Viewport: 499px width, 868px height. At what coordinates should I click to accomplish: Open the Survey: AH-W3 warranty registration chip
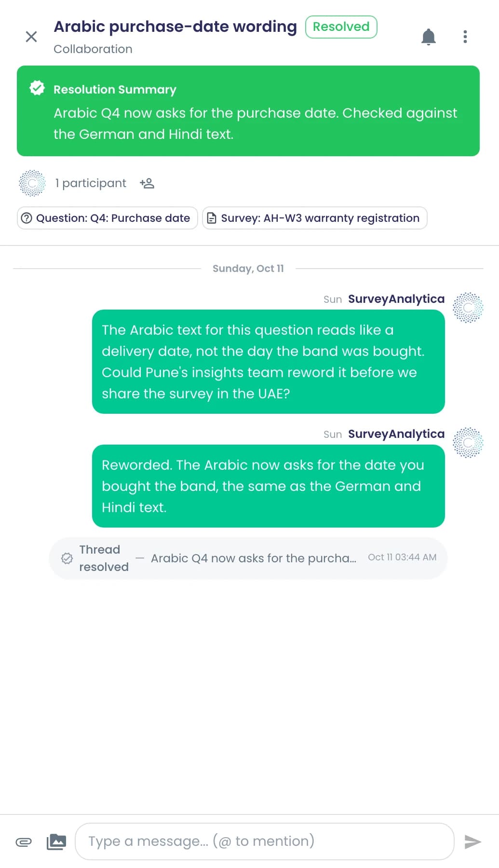tap(315, 218)
